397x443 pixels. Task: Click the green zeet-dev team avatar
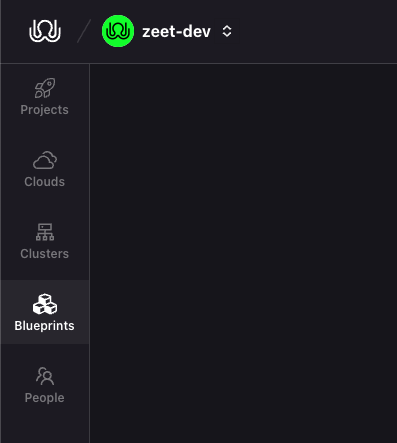coord(118,31)
